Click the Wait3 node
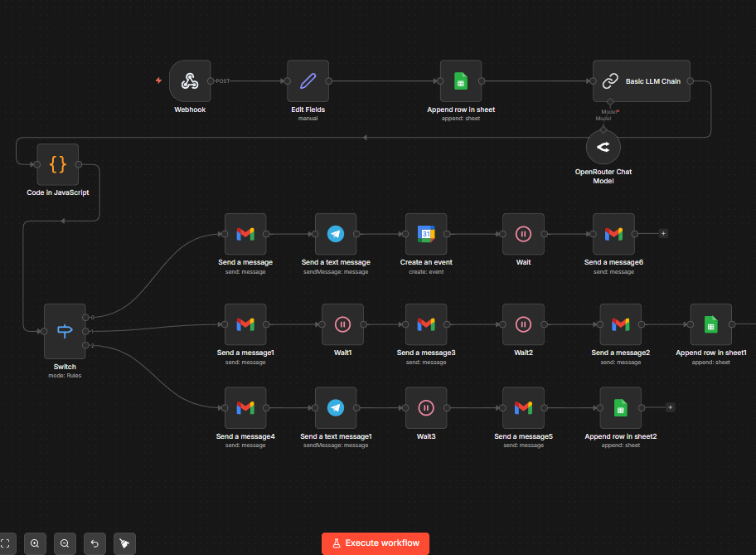This screenshot has height=555, width=756. coord(426,408)
